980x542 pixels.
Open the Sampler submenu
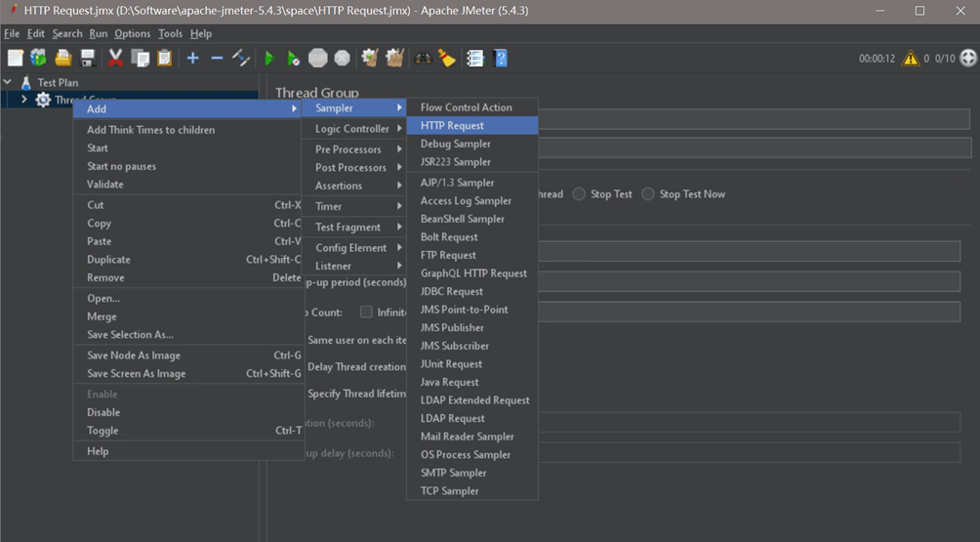(354, 108)
